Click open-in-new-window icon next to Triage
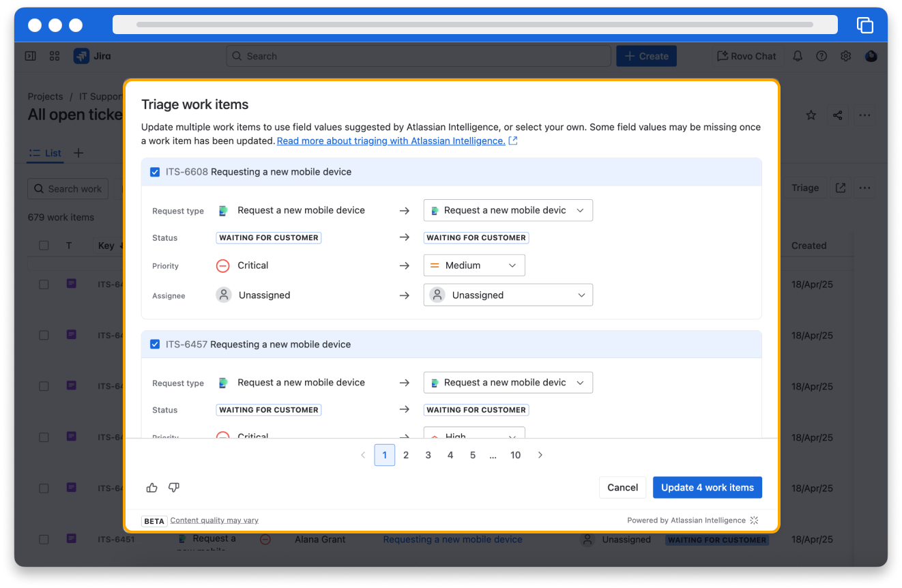Image resolution: width=902 pixels, height=588 pixels. pos(841,188)
